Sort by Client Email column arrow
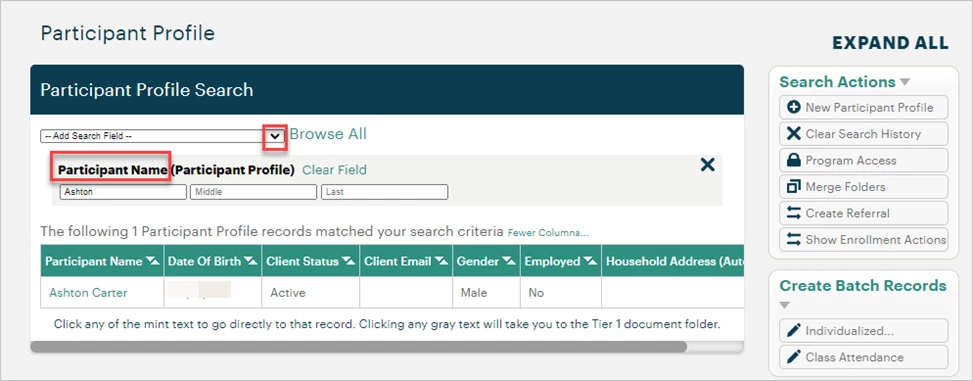 click(x=441, y=262)
